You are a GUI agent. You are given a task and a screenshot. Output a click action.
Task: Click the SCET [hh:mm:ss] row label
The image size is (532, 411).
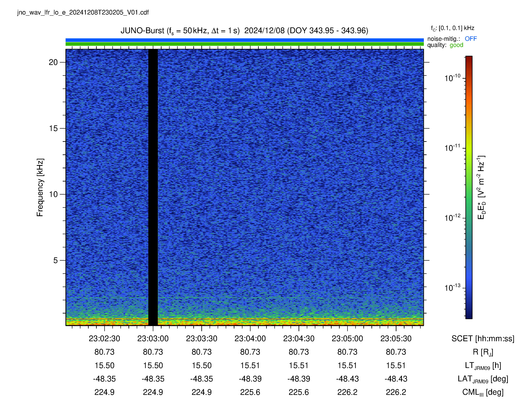[483, 338]
